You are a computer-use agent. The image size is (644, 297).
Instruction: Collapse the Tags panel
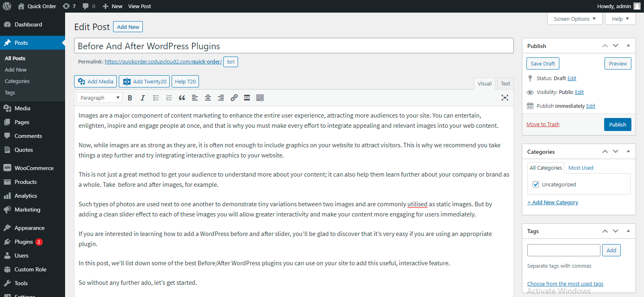[x=628, y=231]
